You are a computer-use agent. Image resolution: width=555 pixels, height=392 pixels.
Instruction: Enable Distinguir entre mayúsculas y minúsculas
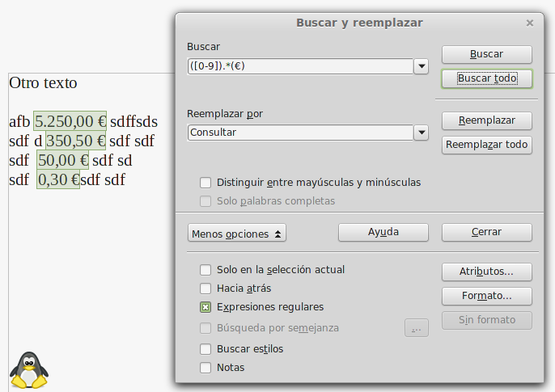(x=205, y=183)
